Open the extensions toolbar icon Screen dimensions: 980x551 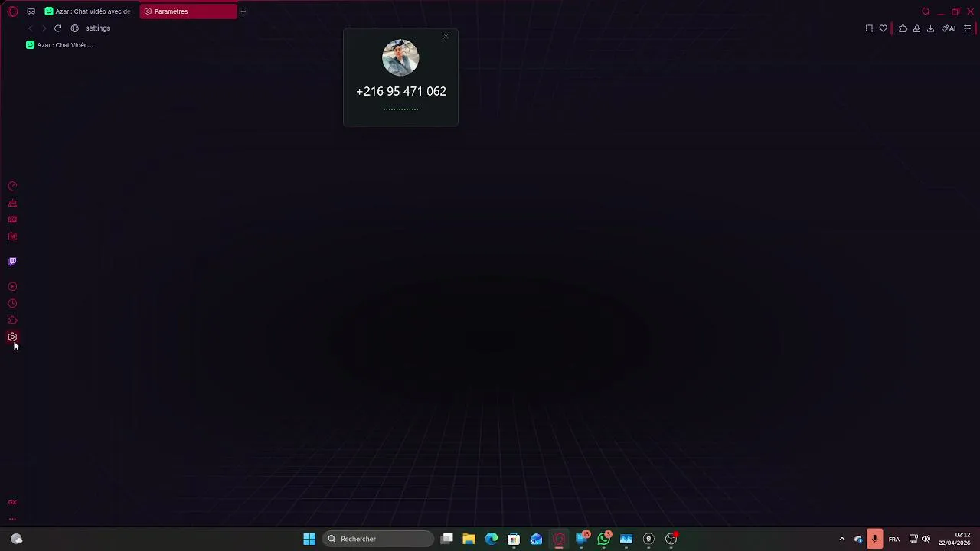[x=903, y=28]
